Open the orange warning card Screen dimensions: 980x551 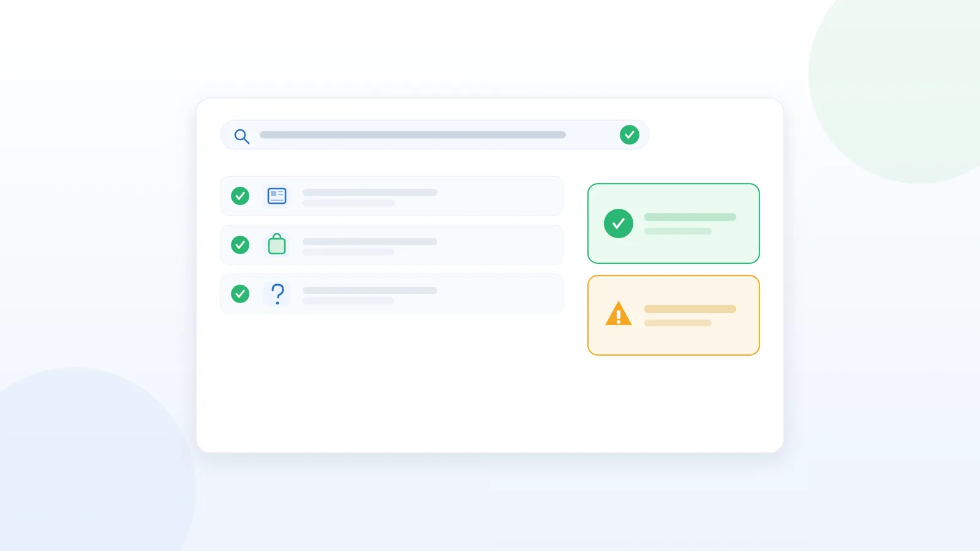674,315
